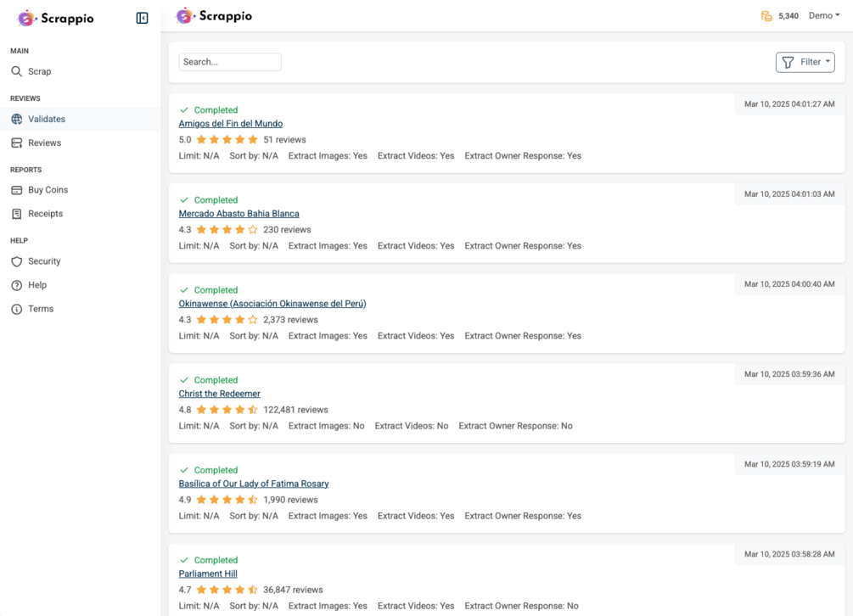Click the Completed status on the Okinawense card
853x616 pixels.
tap(216, 290)
